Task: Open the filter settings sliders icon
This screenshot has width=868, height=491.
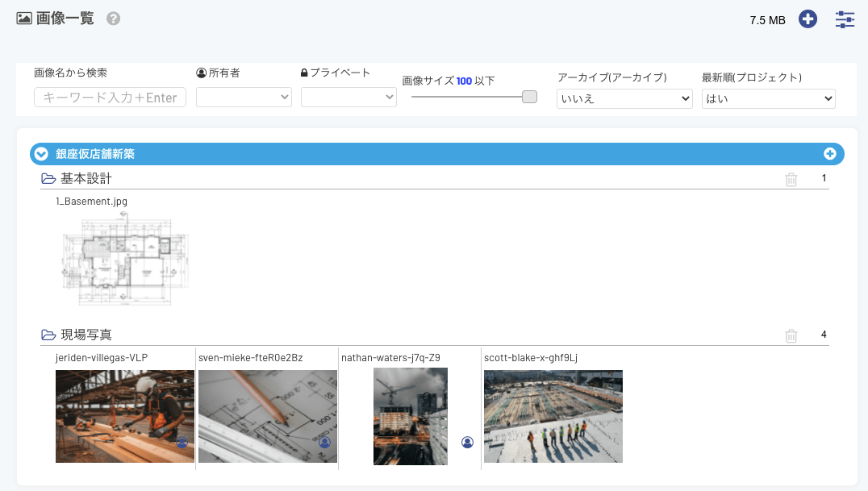Action: pyautogui.click(x=845, y=19)
